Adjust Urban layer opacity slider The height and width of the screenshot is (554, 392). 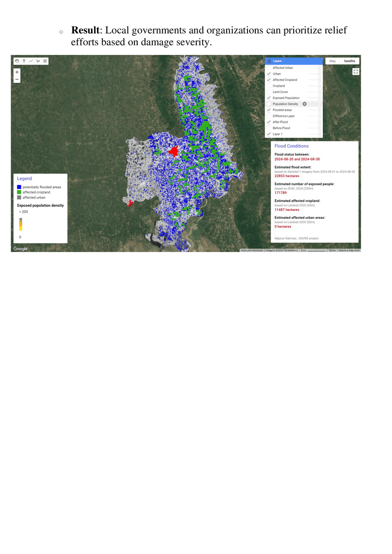coord(314,74)
